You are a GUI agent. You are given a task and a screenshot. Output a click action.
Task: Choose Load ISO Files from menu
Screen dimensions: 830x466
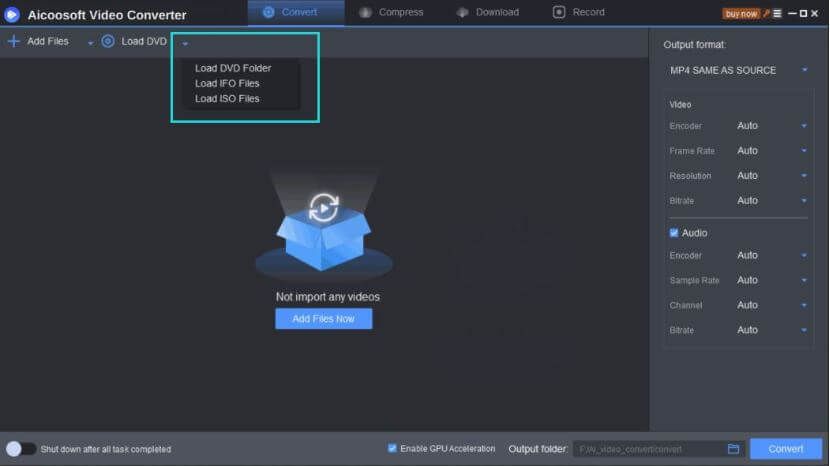click(x=227, y=99)
